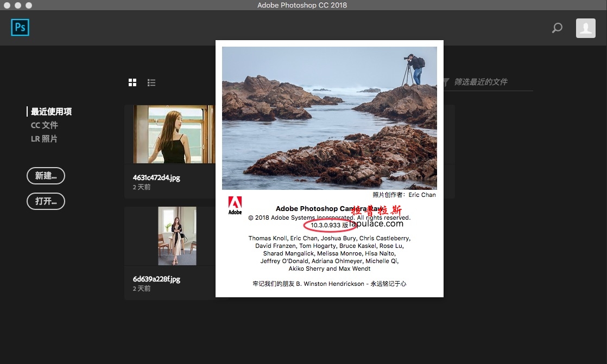Click the Adobe Photoshop CC 2018 window title
This screenshot has height=364, width=607.
tap(302, 5)
